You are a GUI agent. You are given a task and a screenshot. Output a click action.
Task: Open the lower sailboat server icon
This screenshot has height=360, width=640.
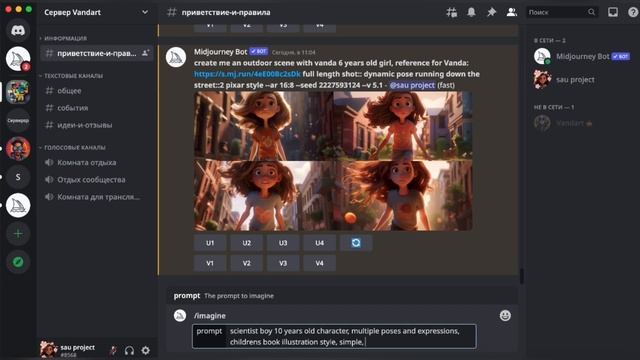click(18, 205)
